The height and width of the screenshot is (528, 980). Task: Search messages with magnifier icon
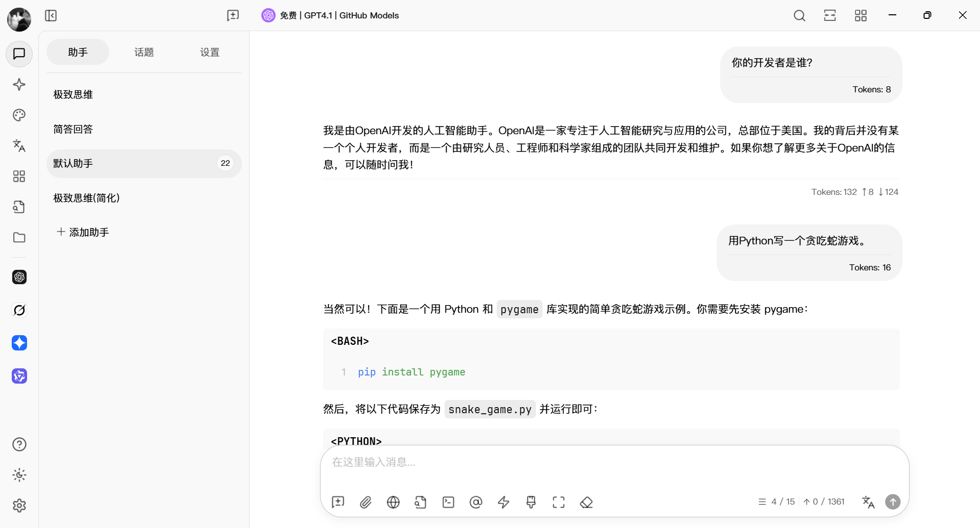click(x=799, y=16)
